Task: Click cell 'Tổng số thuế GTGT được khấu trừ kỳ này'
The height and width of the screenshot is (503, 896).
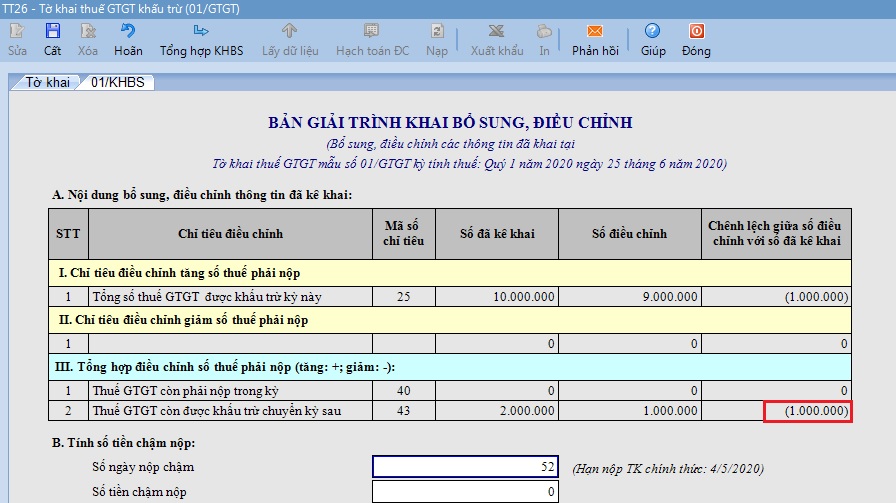Action: [230, 297]
